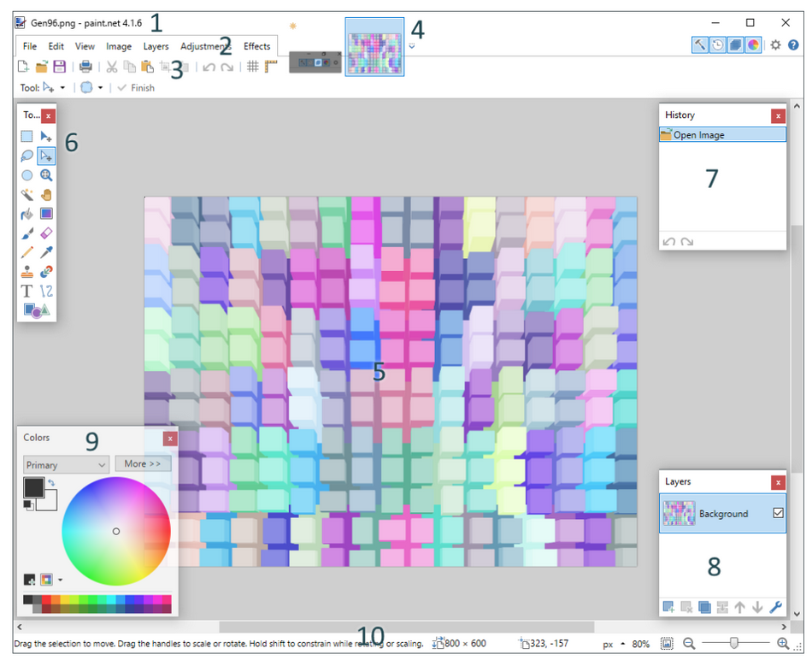The height and width of the screenshot is (666, 812).
Task: Click the Open Image history entry
Action: click(722, 135)
